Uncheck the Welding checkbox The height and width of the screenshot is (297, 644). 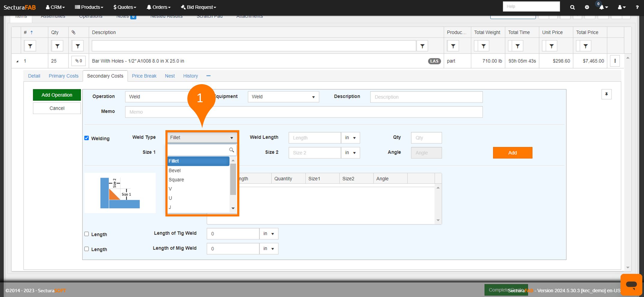tap(87, 138)
